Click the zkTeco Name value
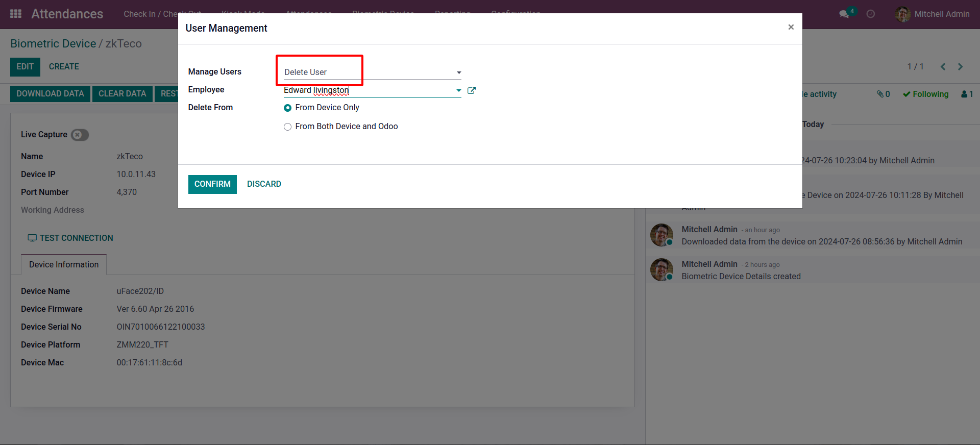This screenshot has width=980, height=445. pyautogui.click(x=130, y=156)
